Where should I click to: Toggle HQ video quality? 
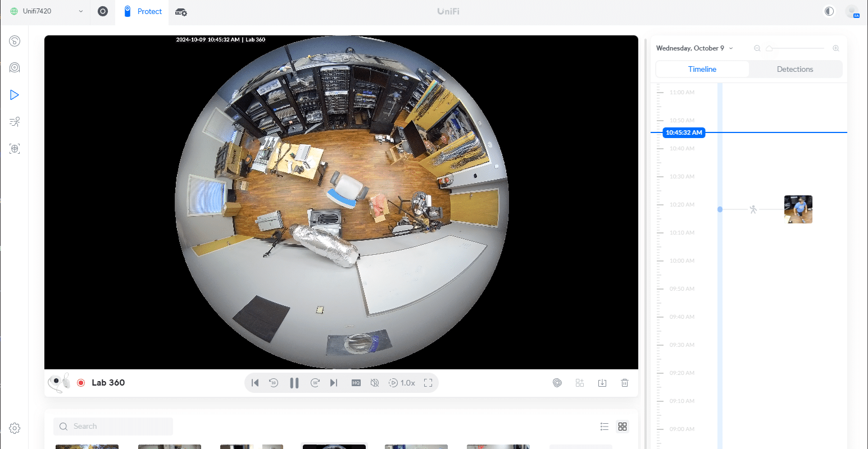(x=356, y=383)
